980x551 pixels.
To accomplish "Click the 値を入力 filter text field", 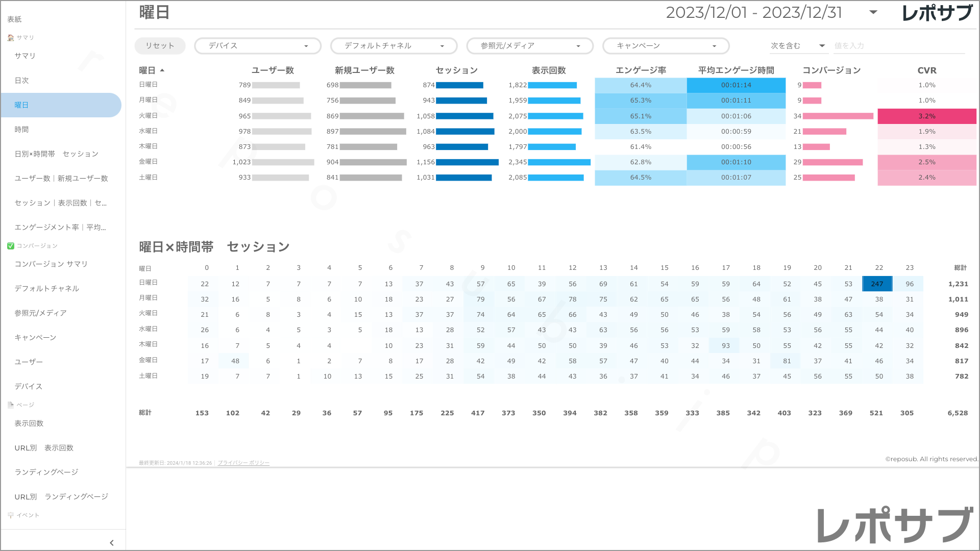I will pos(898,46).
